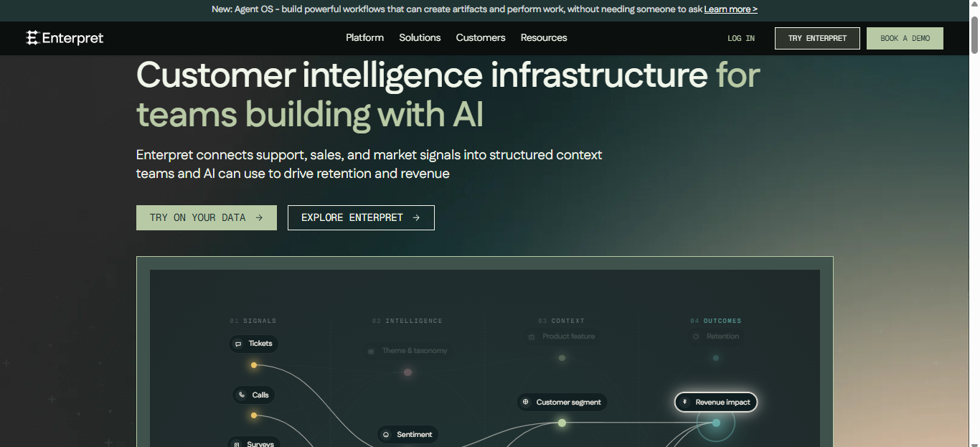This screenshot has width=980, height=447.
Task: Click the Enterpret logo icon
Action: [x=32, y=38]
